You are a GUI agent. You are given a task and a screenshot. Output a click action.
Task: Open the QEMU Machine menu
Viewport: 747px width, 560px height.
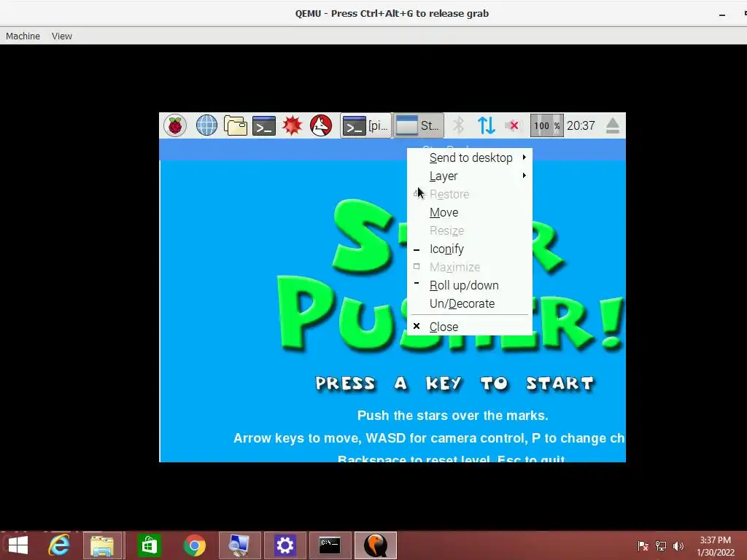pos(23,36)
